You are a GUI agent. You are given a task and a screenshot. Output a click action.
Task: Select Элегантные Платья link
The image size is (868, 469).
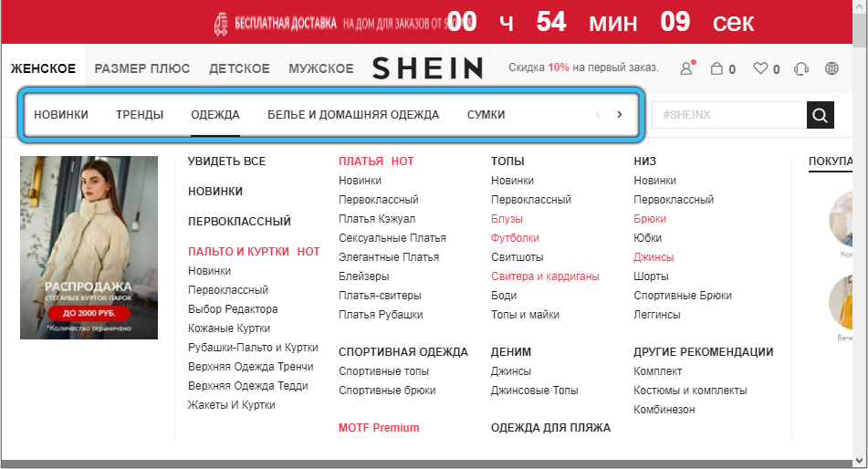pyautogui.click(x=389, y=257)
